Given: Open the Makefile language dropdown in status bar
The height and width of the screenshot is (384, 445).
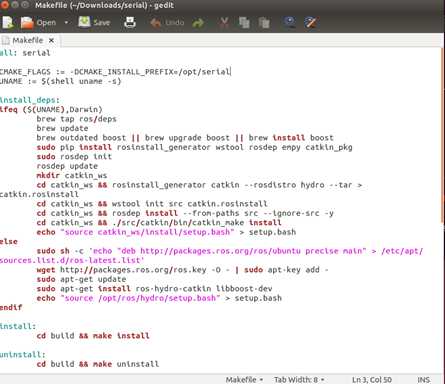Looking at the screenshot, I should 244,379.
